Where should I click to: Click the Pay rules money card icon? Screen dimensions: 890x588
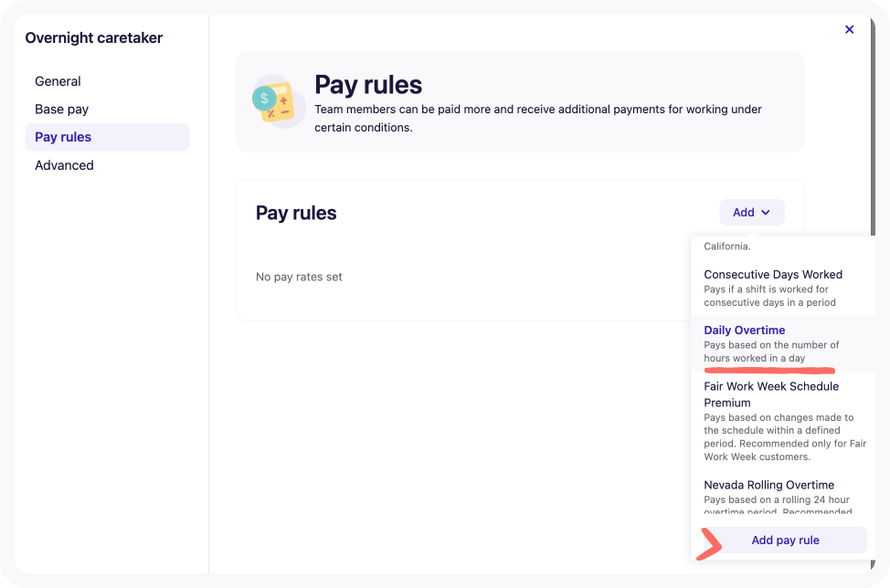click(x=279, y=101)
